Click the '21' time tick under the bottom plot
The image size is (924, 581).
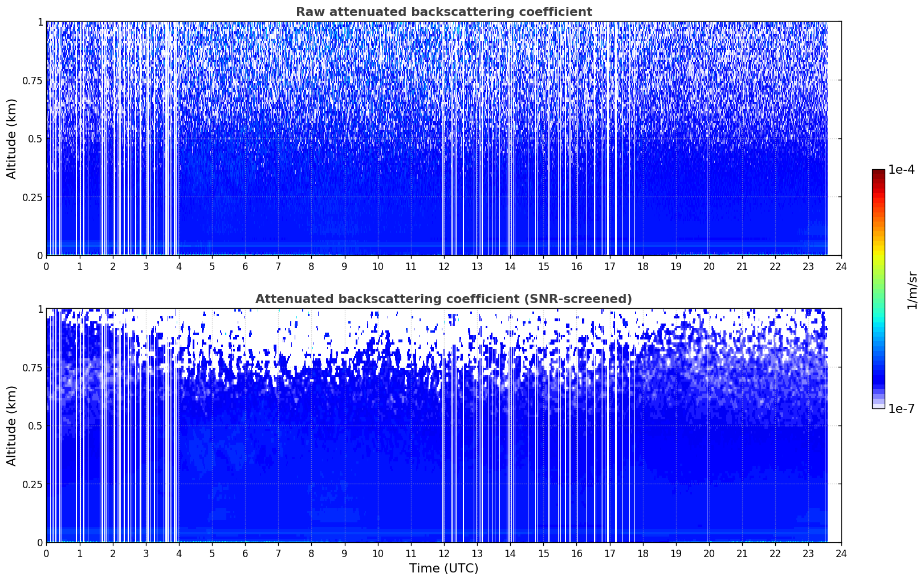[x=742, y=554]
